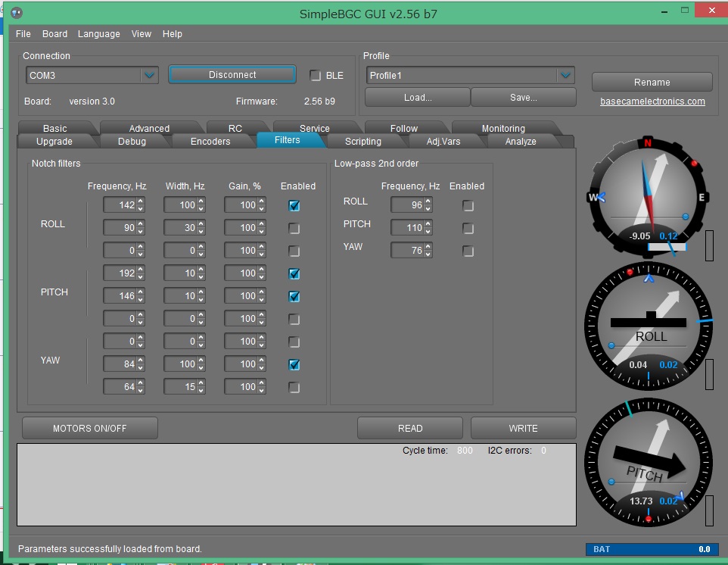Decrease PITCH low-pass frequency with down arrow
Screen dimensions: 728x565
(428, 231)
